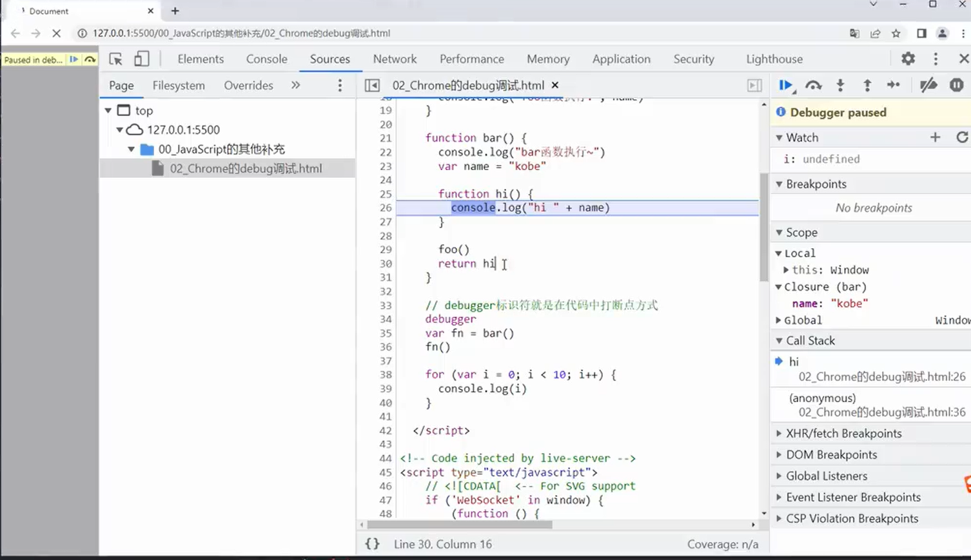
Task: Select 02_Chrome debug html file in tree
Action: (227, 168)
